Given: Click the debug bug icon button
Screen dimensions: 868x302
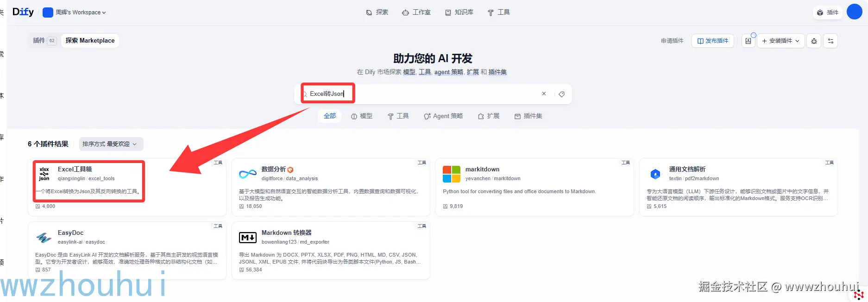Looking at the screenshot, I should 814,41.
